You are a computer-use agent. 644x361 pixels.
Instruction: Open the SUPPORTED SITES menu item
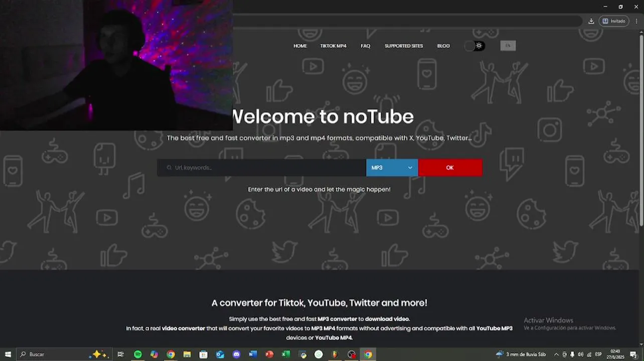[404, 46]
